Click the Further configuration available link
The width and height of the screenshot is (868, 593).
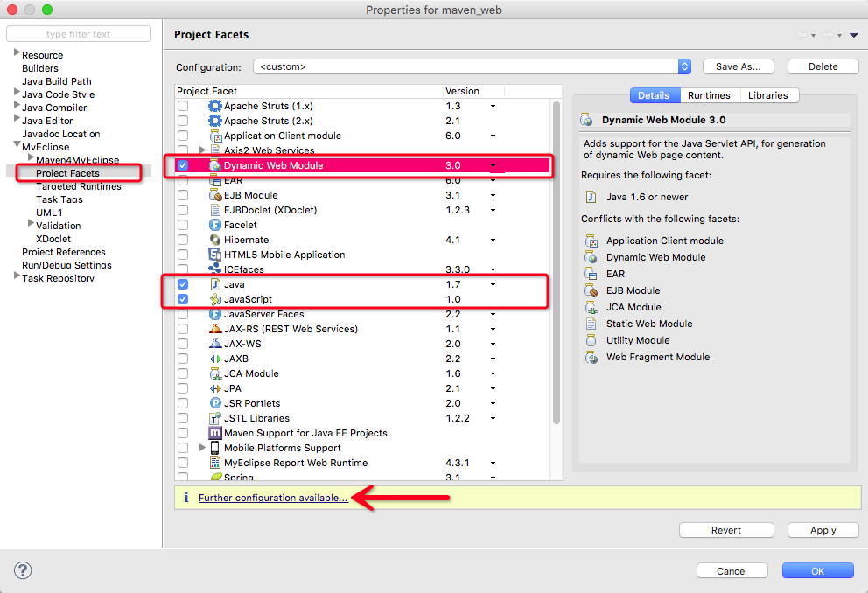(x=273, y=498)
